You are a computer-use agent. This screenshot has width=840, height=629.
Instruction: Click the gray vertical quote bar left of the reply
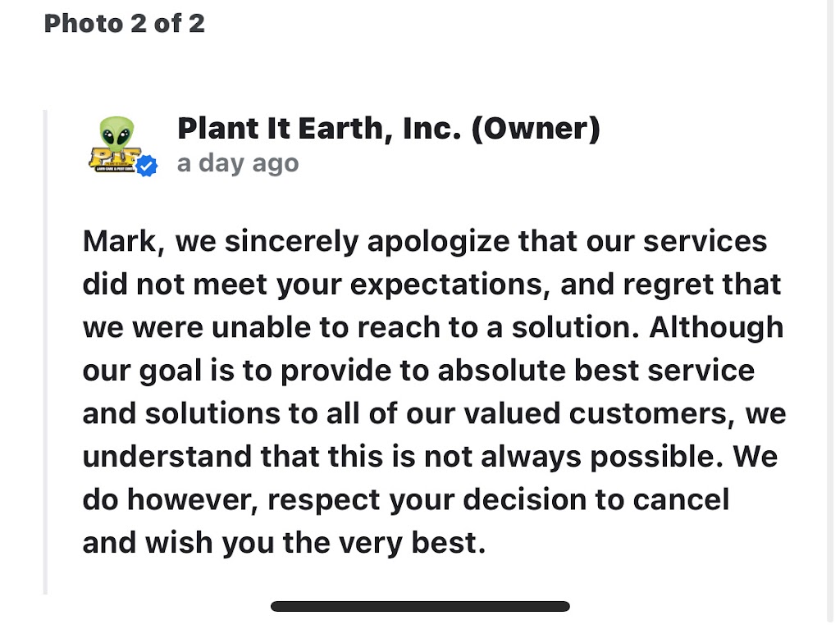pos(46,351)
